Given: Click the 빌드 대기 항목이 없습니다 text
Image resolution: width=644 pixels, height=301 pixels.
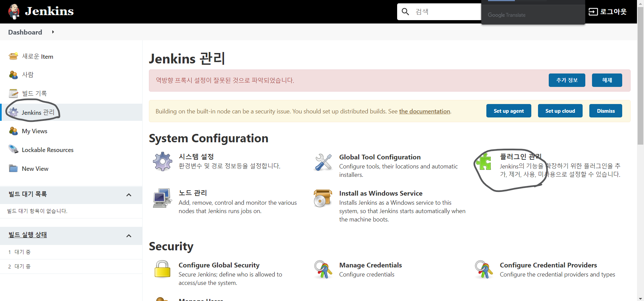Looking at the screenshot, I should 37,211.
